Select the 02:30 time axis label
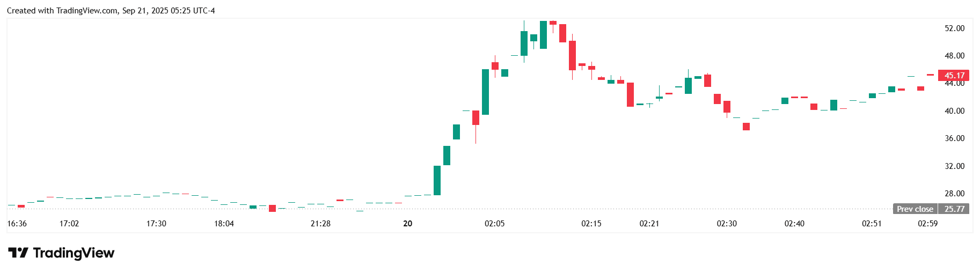The width and height of the screenshot is (980, 273). (727, 224)
